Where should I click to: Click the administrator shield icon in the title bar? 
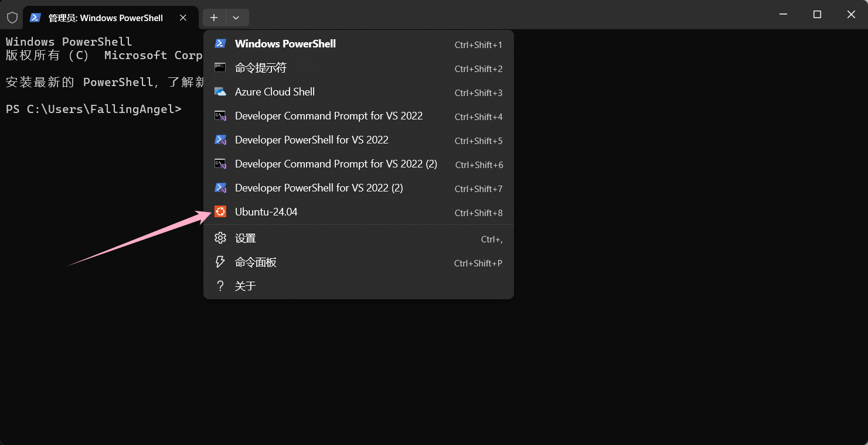(x=12, y=18)
